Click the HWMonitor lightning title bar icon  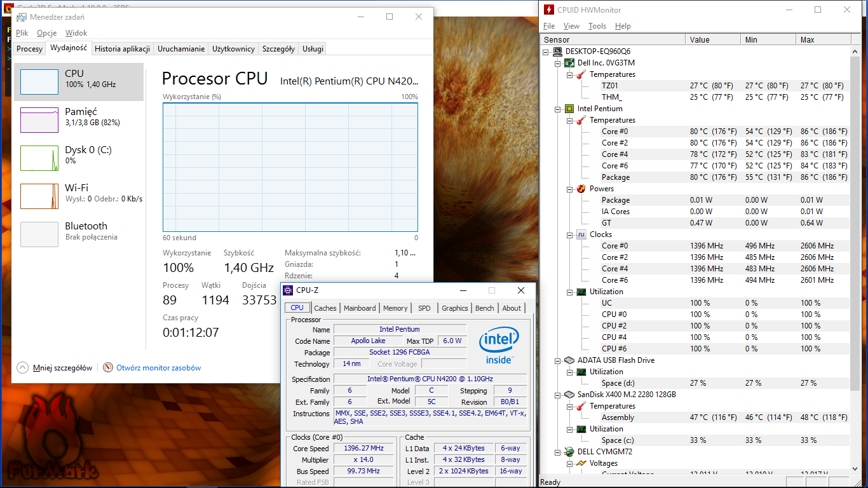point(549,10)
